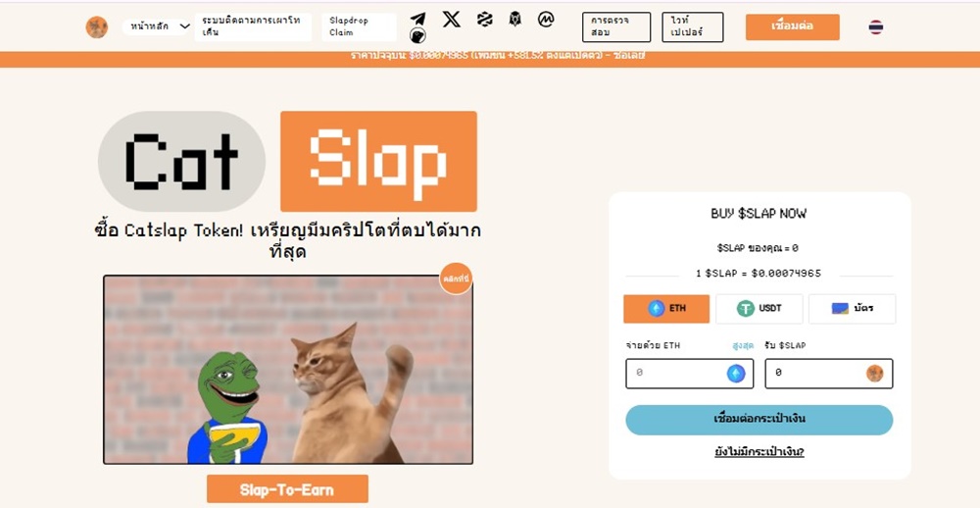980x508 pixels.
Task: Click the orange เชื่อมต่อ connect button
Action: pyautogui.click(x=792, y=26)
